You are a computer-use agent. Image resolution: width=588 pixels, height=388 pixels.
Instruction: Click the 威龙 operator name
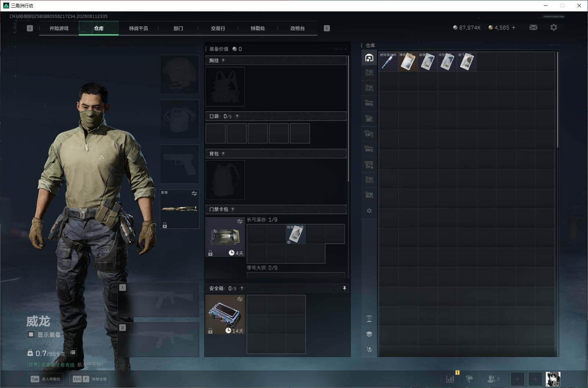point(38,321)
